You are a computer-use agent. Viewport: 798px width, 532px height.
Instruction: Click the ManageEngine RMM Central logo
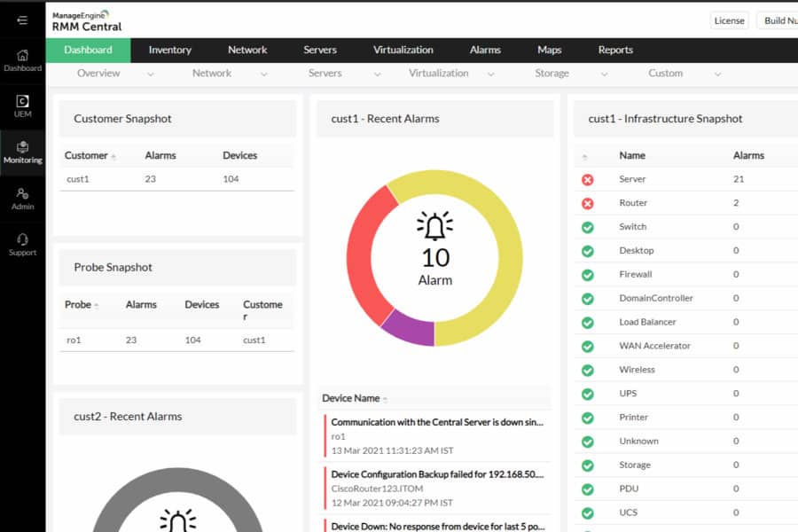87,21
